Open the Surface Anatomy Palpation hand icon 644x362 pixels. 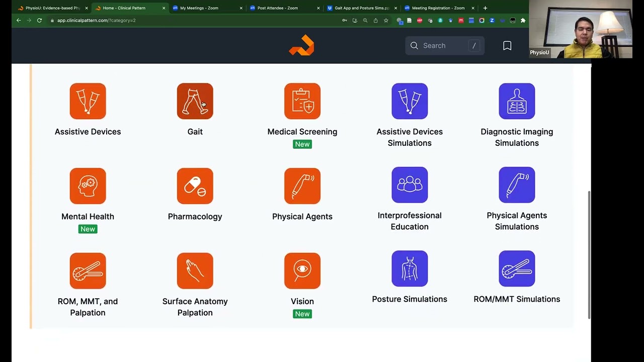pos(195,271)
